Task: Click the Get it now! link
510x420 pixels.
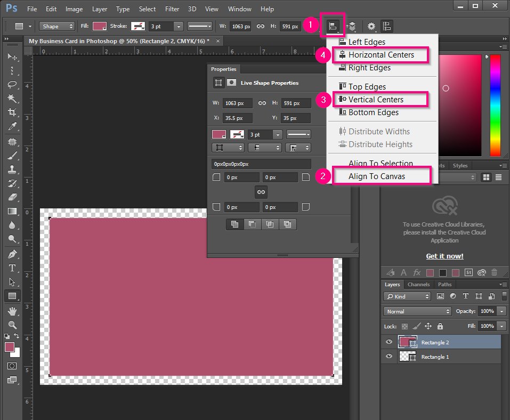Action: pyautogui.click(x=444, y=256)
